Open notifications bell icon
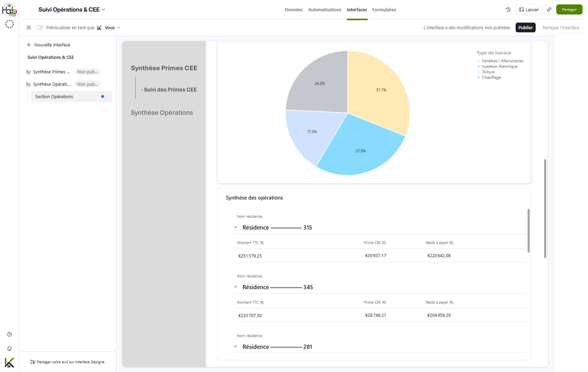 [10, 348]
